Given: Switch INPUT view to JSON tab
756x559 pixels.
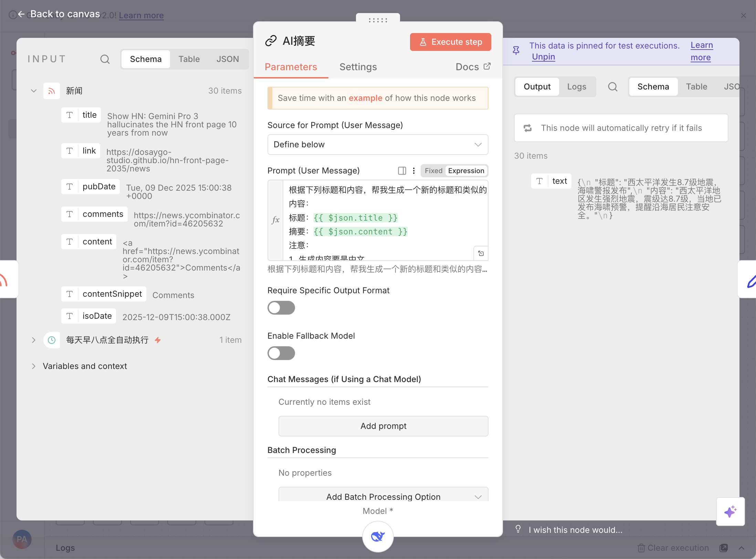Looking at the screenshot, I should click(x=228, y=59).
